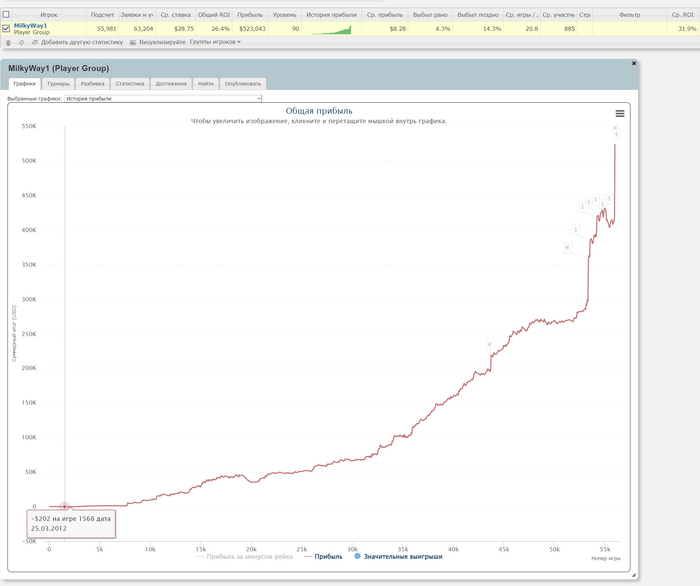Close the MilkyWay1 Player Group panel

(633, 63)
